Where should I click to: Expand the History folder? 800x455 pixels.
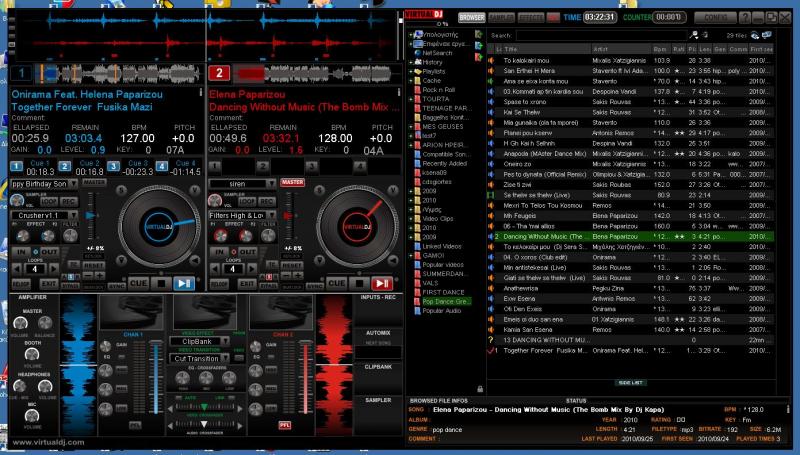coord(411,62)
